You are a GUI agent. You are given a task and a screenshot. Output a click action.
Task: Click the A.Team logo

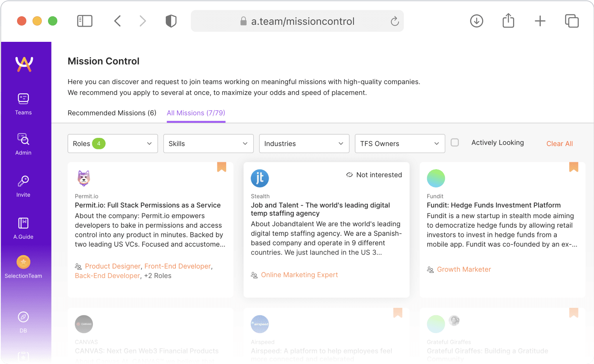pos(24,64)
